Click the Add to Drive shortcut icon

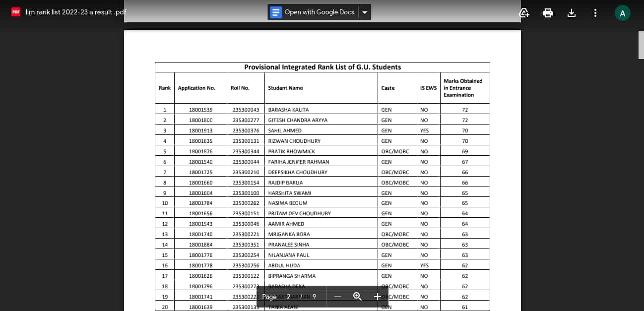524,13
